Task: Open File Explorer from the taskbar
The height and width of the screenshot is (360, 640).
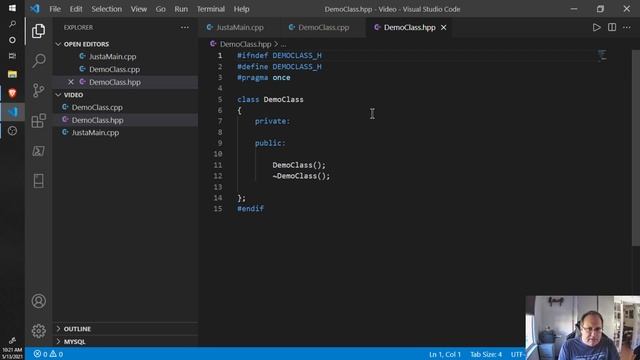Action: click(x=12, y=74)
